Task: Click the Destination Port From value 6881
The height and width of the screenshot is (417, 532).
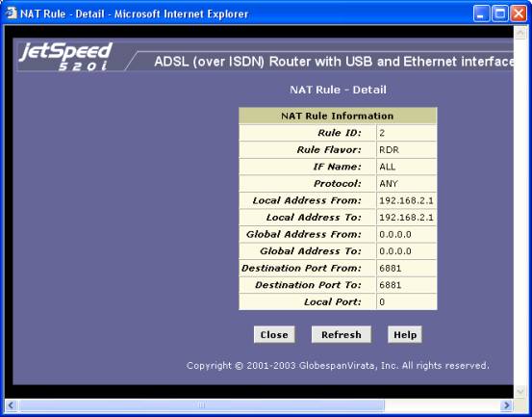Action: pyautogui.click(x=391, y=269)
